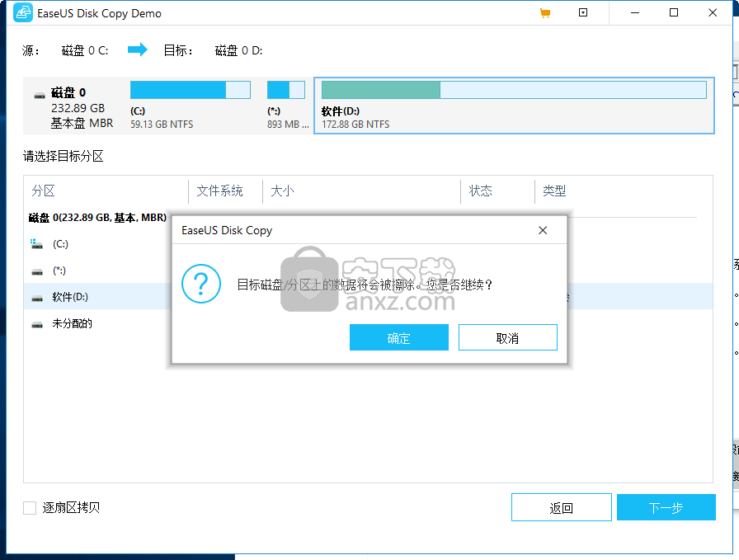Confirm the dialog with 确定

click(x=398, y=337)
